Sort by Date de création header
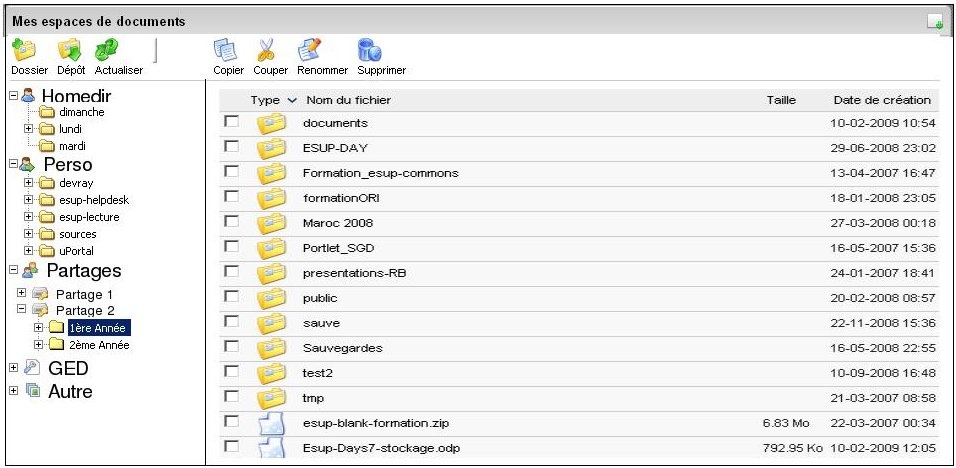This screenshot has width=956, height=468. pyautogui.click(x=881, y=100)
